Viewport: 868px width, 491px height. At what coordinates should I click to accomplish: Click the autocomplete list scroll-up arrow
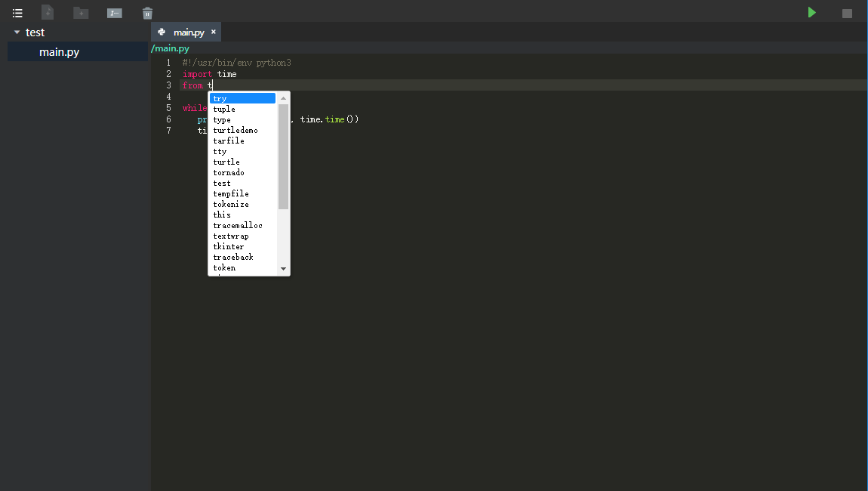[x=284, y=98]
